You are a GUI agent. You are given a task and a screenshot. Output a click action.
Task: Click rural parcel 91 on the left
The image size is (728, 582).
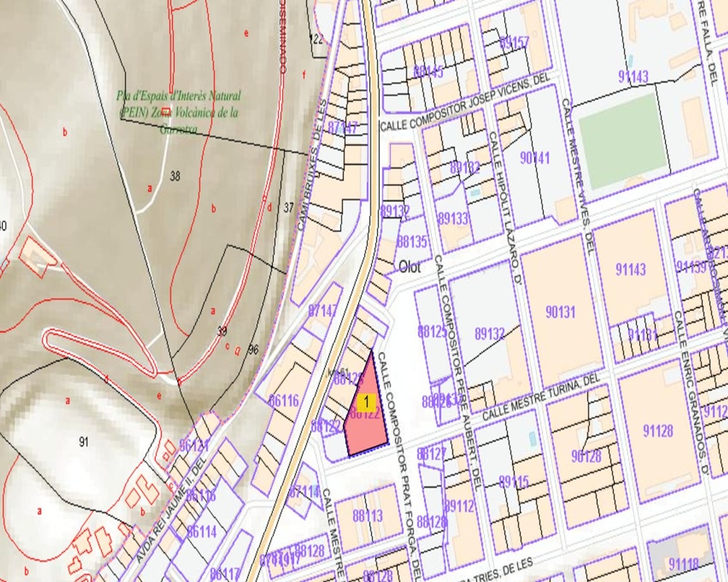click(84, 441)
